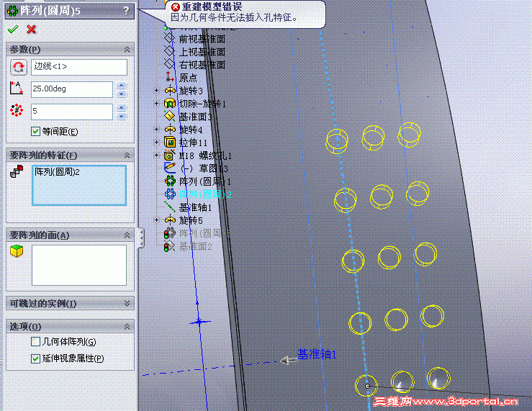Decrease the 25.00deg angle with down arrow

(121, 94)
